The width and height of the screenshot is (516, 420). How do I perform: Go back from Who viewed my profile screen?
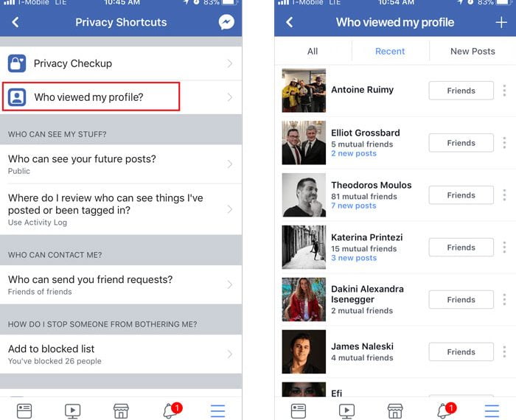pyautogui.click(x=289, y=22)
